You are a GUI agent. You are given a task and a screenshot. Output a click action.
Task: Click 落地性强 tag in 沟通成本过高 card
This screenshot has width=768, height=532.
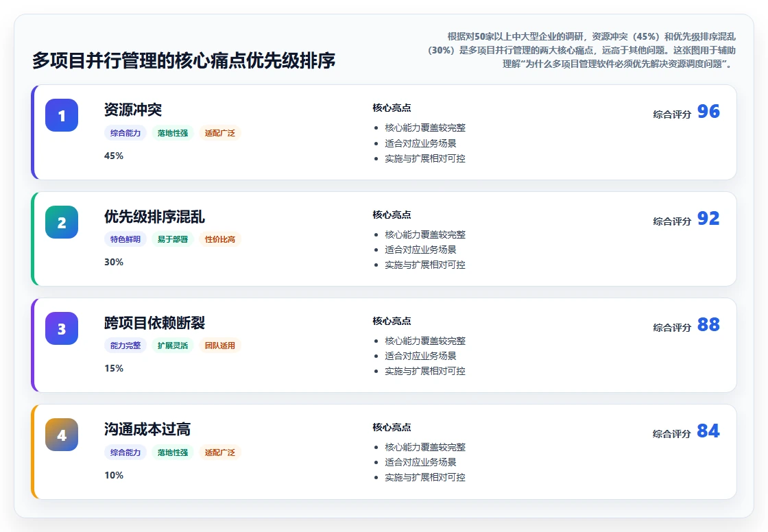pos(172,452)
